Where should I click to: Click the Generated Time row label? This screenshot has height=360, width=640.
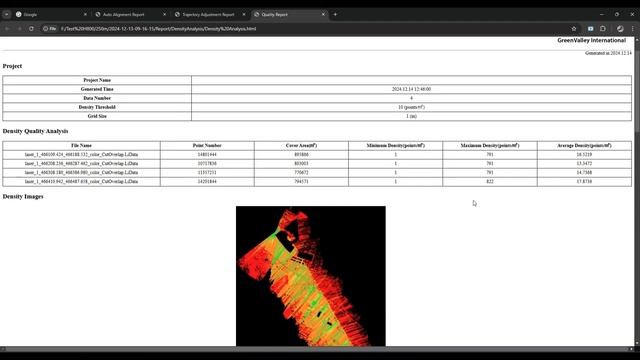point(97,89)
